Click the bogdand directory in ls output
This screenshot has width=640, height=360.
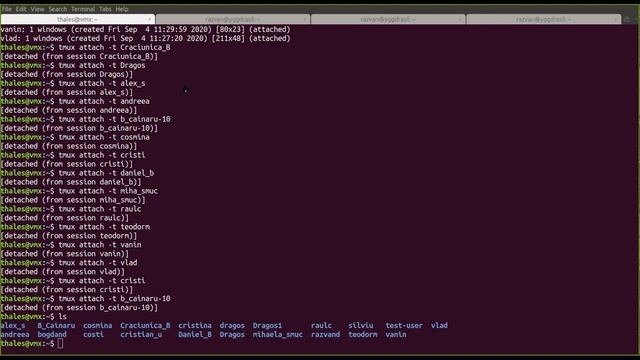click(52, 335)
